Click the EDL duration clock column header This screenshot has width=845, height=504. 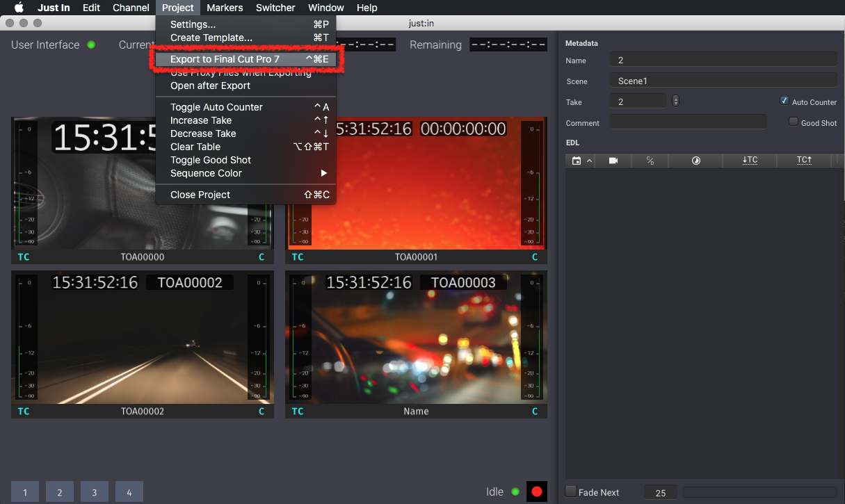tap(696, 161)
